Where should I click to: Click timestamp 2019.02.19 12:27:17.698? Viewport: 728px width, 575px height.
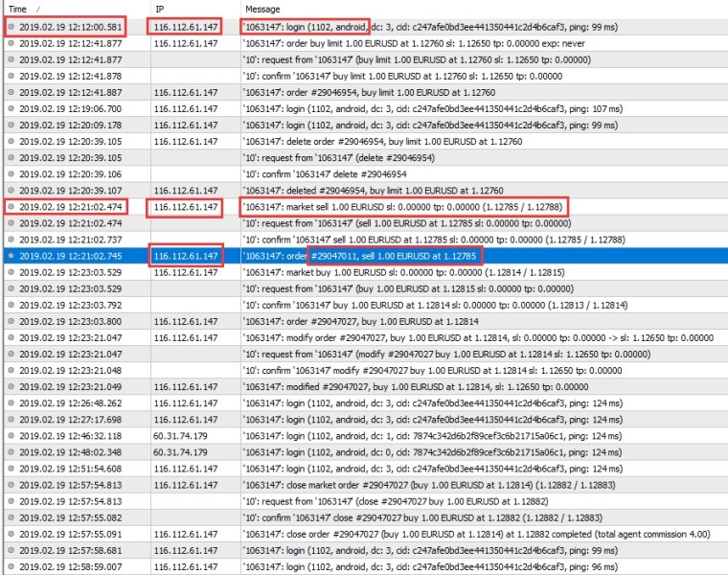[70, 420]
